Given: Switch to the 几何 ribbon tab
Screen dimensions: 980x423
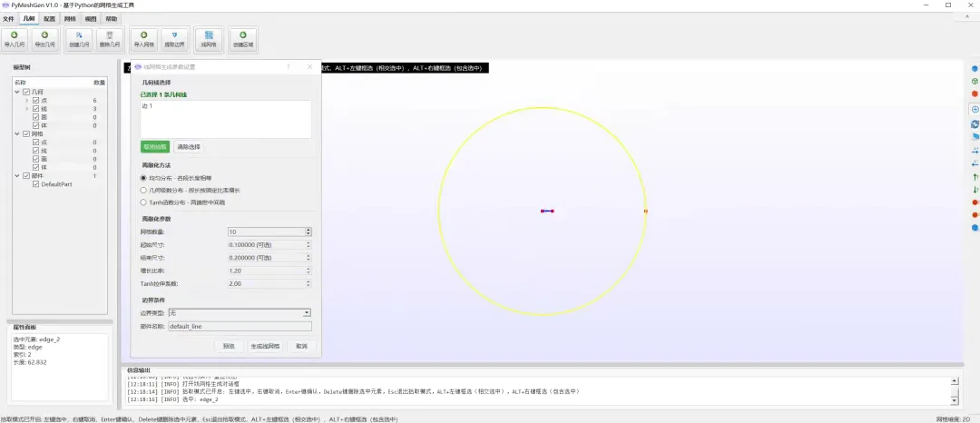Looking at the screenshot, I should (x=28, y=19).
